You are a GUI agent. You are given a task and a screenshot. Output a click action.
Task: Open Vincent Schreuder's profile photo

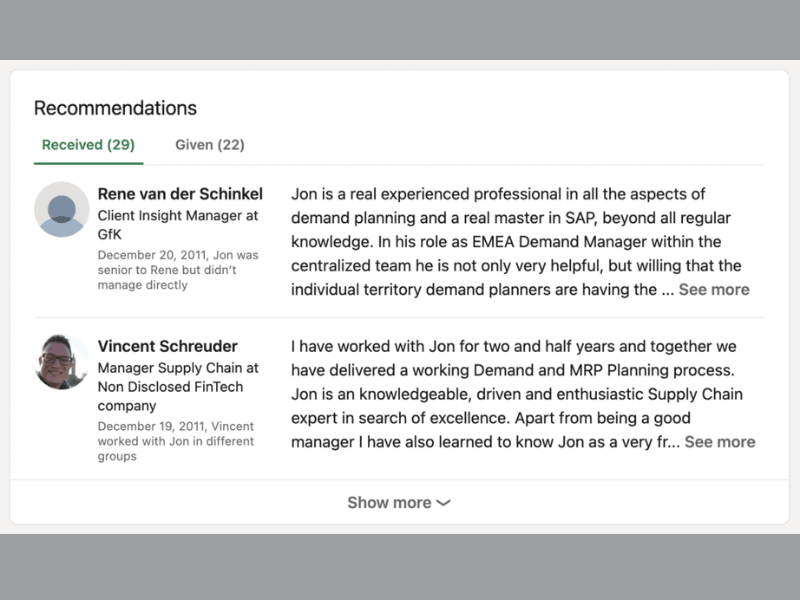pyautogui.click(x=62, y=362)
